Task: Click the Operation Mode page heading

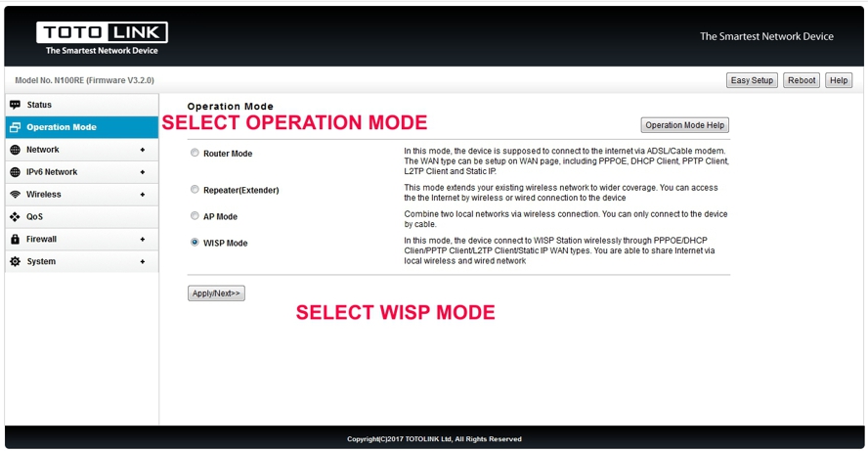Action: 231,107
